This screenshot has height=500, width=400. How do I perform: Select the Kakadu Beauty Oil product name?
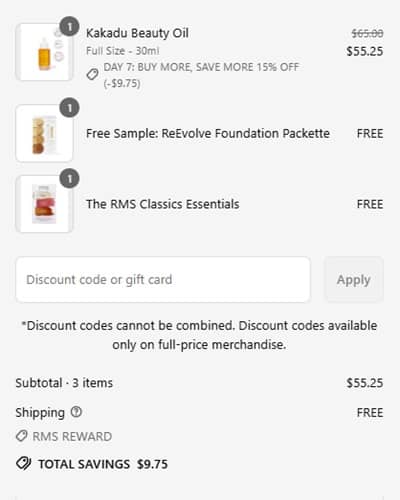click(137, 33)
